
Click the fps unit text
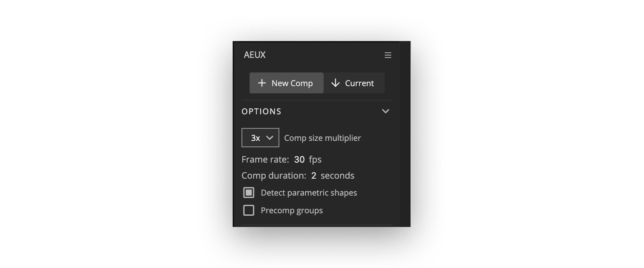(x=315, y=159)
